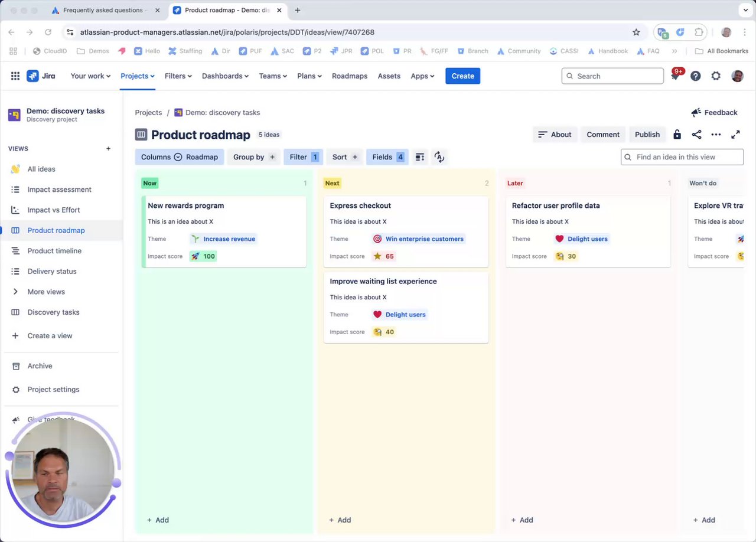Open the Chrome extensions puzzle icon
Image resolution: width=756 pixels, height=542 pixels.
pos(699,32)
